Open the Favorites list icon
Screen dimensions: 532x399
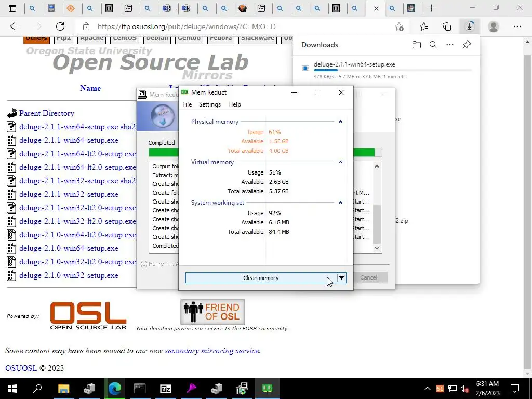pos(424,26)
